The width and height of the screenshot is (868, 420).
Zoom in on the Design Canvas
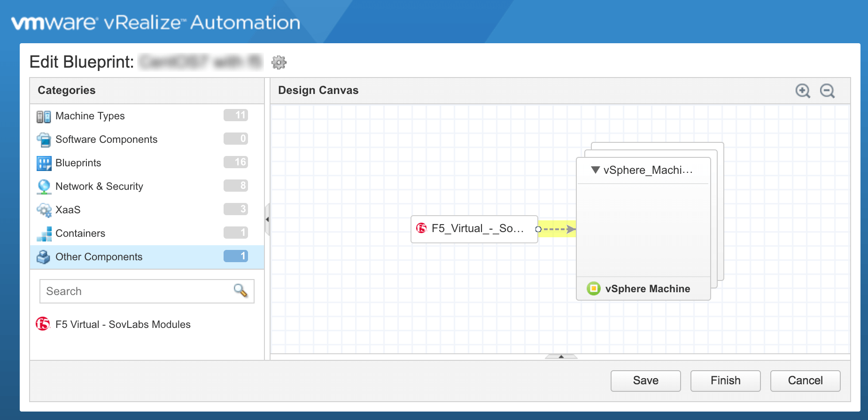[803, 91]
